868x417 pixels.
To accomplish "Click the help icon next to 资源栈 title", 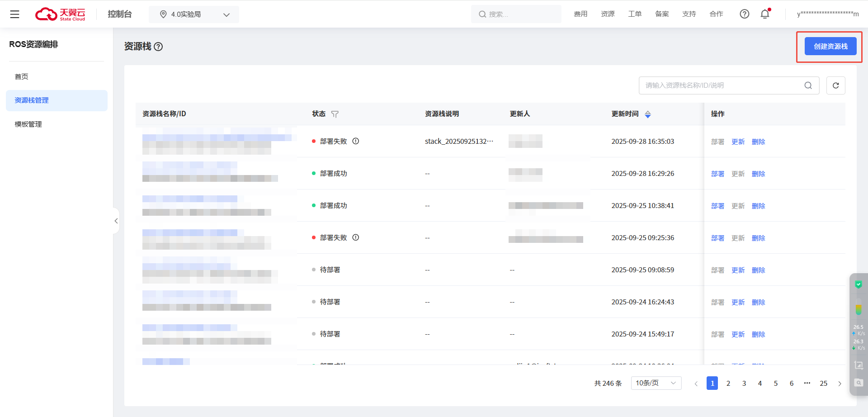I will [x=158, y=47].
